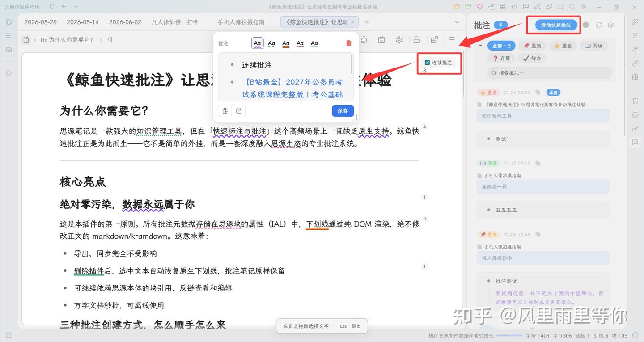Filter annotations by 待办

[x=532, y=58]
